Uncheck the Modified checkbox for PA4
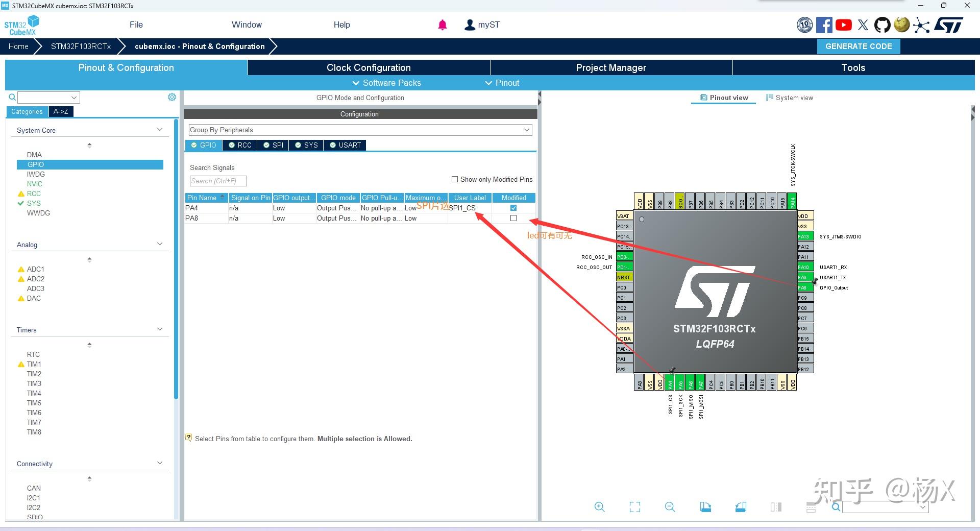Image resolution: width=980 pixels, height=531 pixels. tap(513, 208)
